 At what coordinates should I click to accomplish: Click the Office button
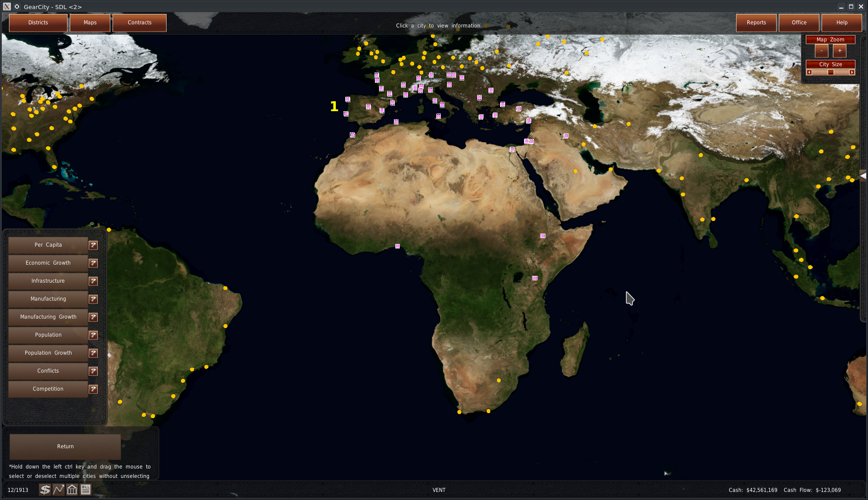point(799,23)
